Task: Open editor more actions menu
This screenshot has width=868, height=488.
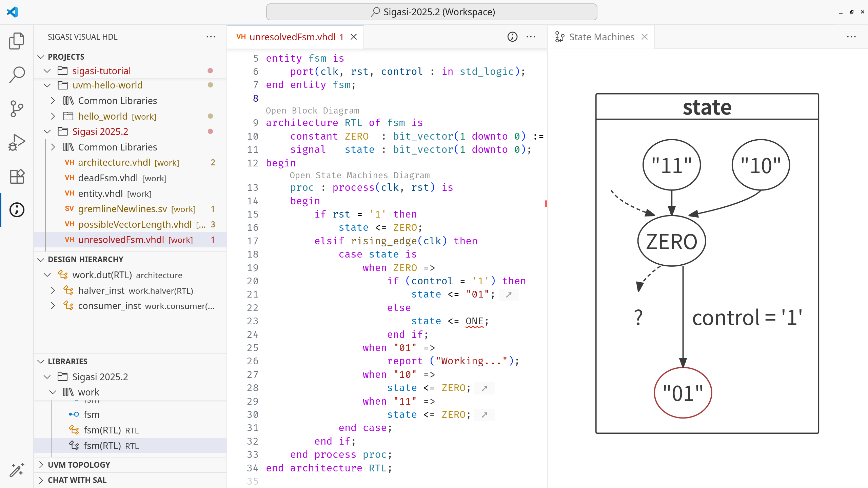Action: click(531, 37)
